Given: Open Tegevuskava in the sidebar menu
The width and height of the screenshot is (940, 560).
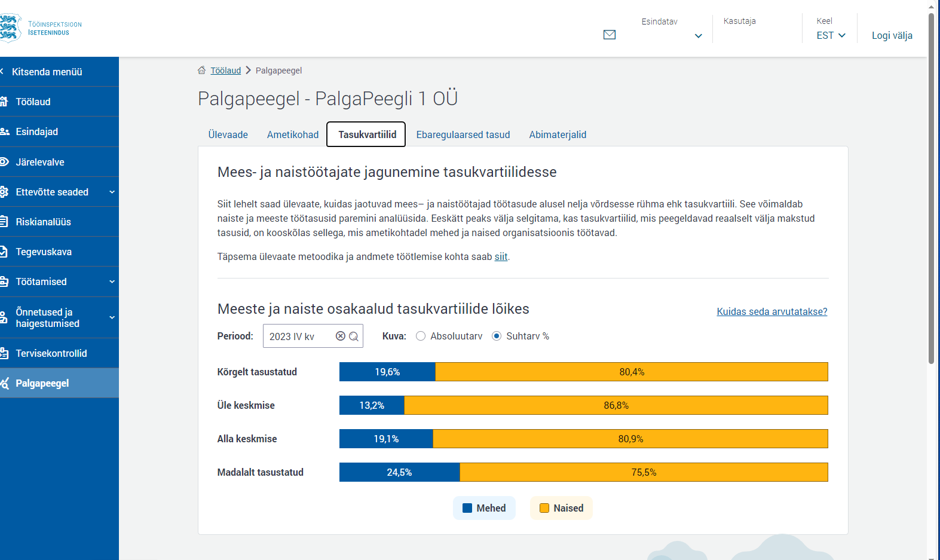Looking at the screenshot, I should (59, 252).
